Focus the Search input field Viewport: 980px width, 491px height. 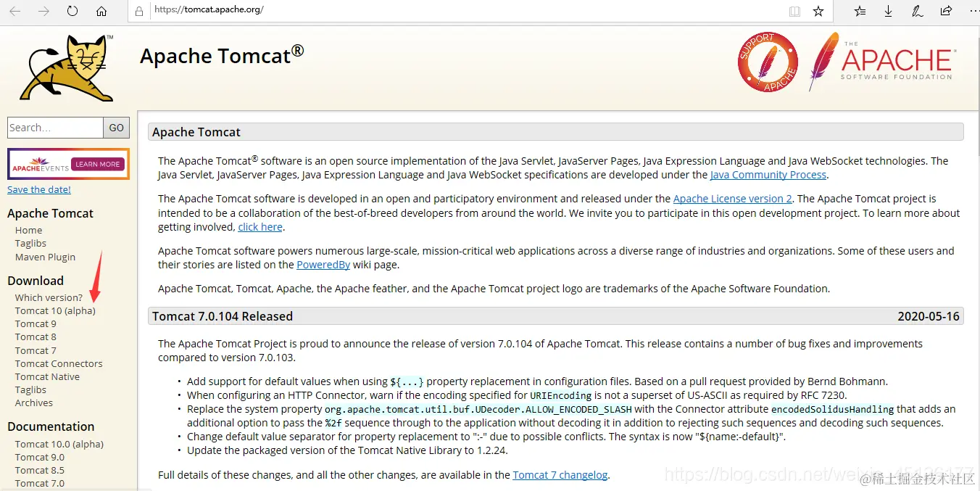coord(55,128)
